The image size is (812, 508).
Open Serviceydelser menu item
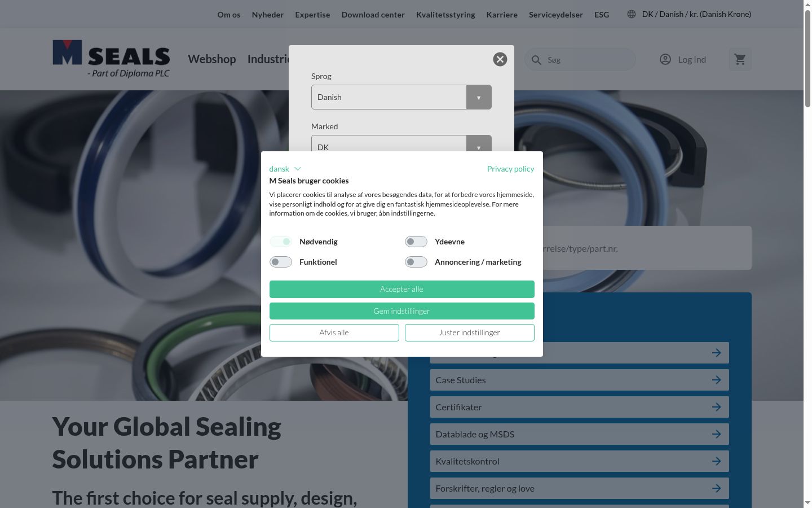[556, 15]
